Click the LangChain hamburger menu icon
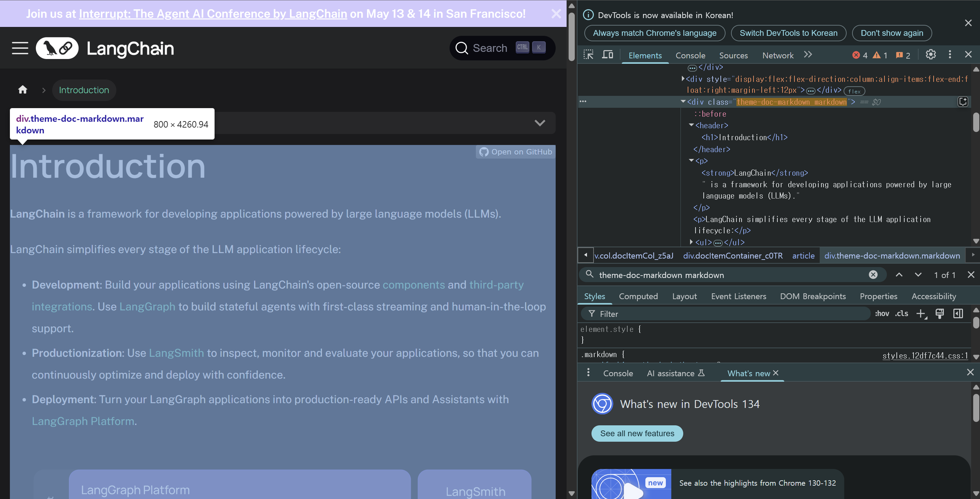Screen dimensions: 980x499 20,48
